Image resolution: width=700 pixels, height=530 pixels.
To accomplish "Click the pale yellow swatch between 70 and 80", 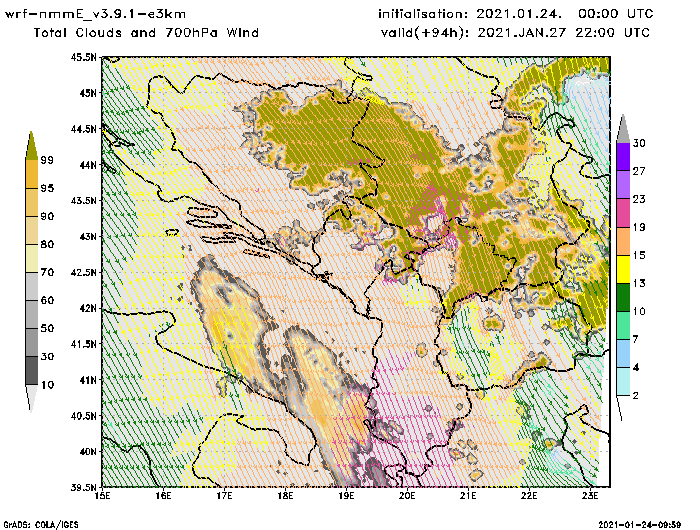I will [31, 258].
